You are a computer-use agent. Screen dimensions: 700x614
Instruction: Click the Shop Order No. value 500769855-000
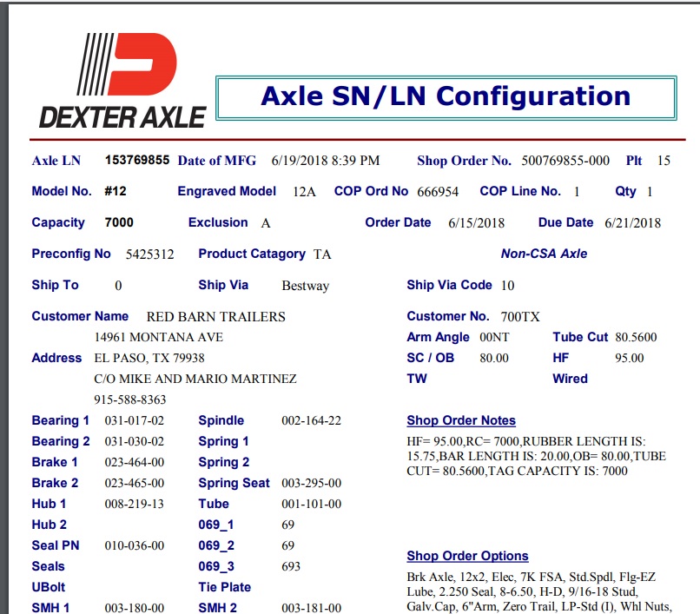[x=565, y=161]
